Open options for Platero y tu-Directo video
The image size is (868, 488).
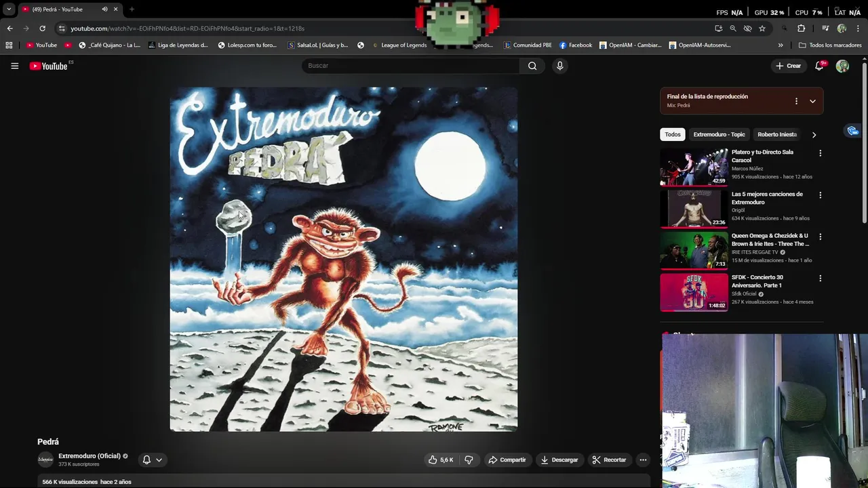tap(820, 153)
